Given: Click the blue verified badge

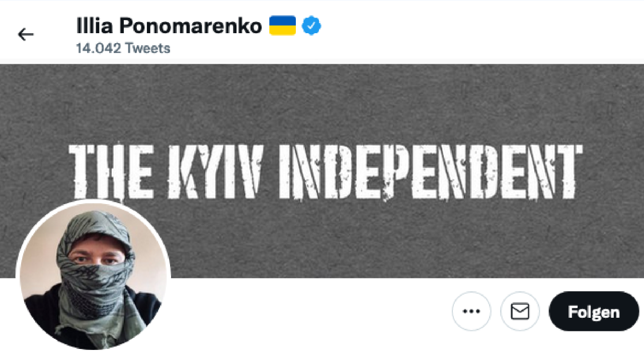Looking at the screenshot, I should pyautogui.click(x=311, y=26).
